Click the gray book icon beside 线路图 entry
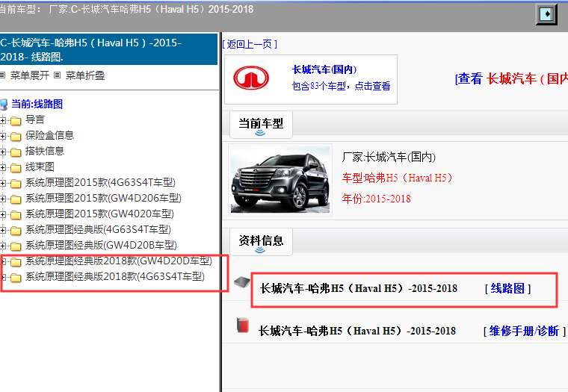 tap(242, 281)
